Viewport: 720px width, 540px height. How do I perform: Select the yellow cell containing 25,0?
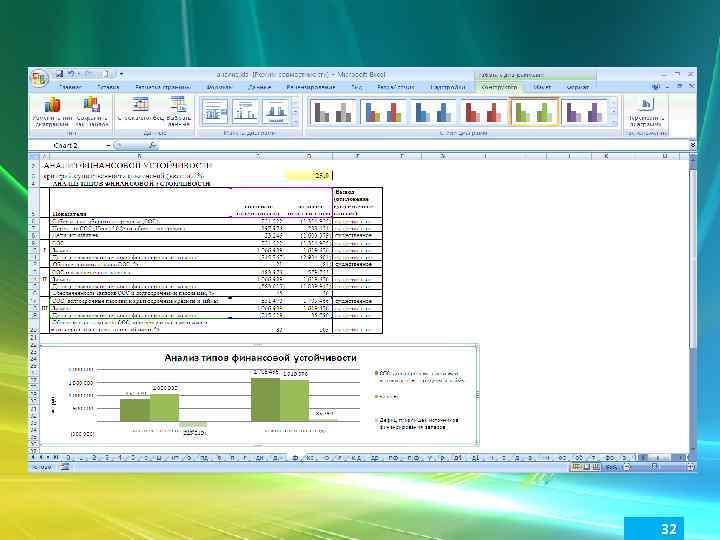pos(308,175)
